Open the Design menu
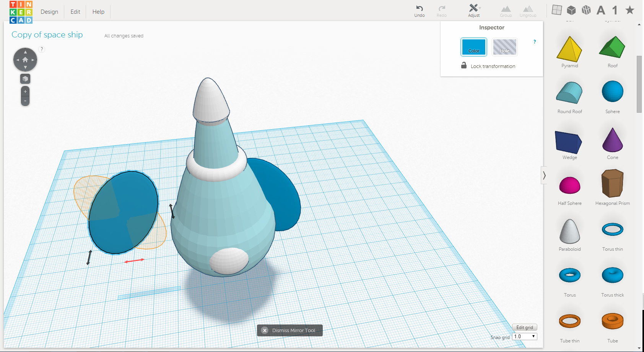 (49, 12)
